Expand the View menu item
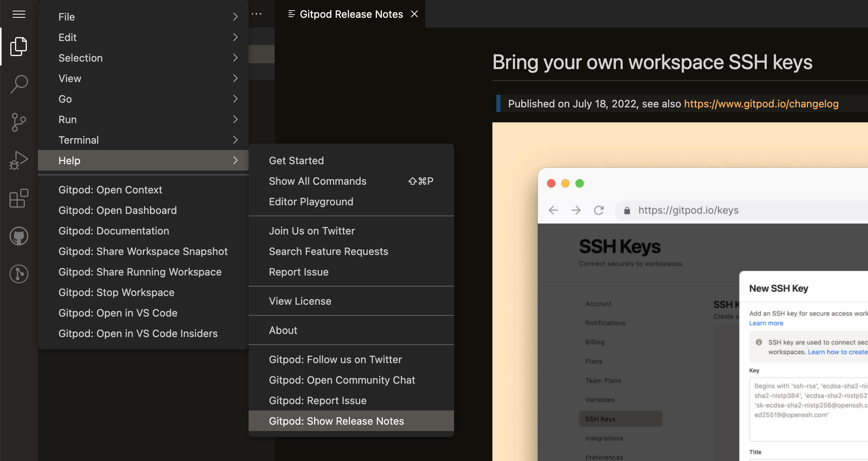 tap(69, 78)
